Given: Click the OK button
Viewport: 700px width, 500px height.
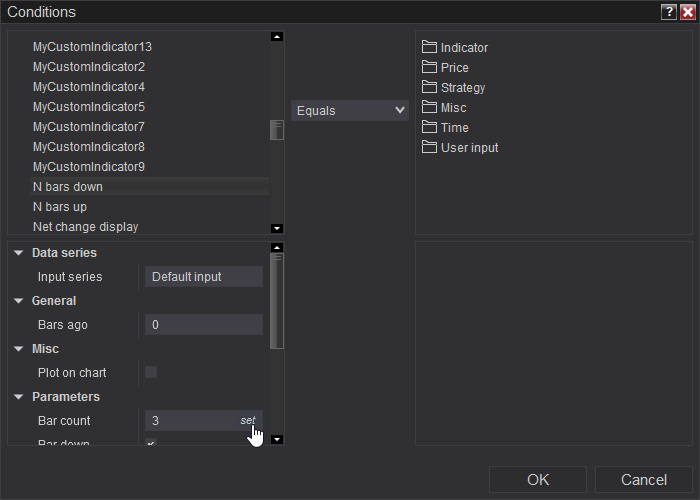Looking at the screenshot, I should tap(538, 480).
